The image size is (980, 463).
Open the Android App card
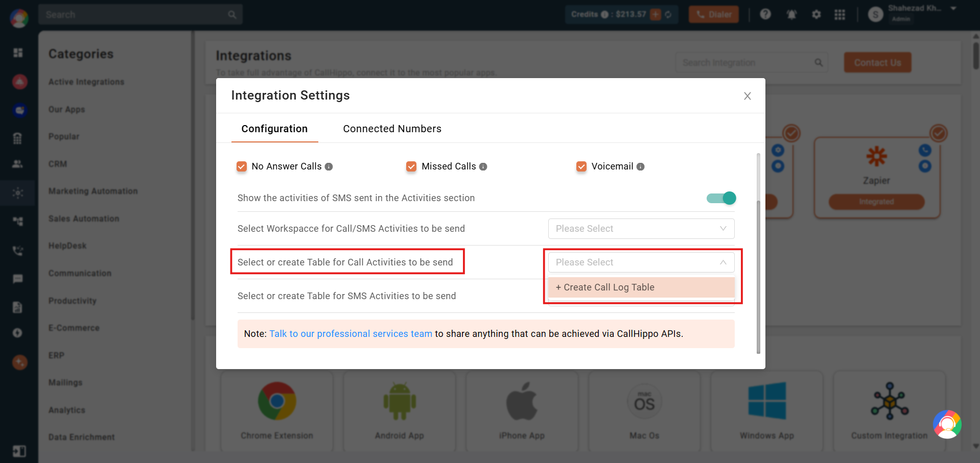click(400, 411)
